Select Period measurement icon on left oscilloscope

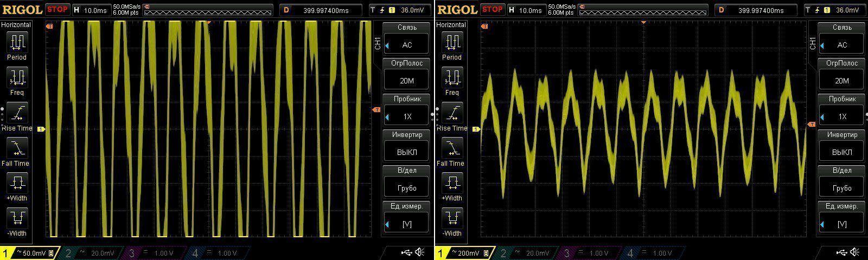[x=17, y=42]
